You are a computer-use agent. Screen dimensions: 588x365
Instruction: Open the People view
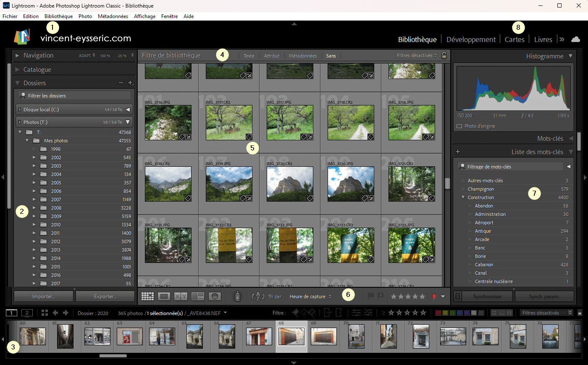pyautogui.click(x=215, y=296)
